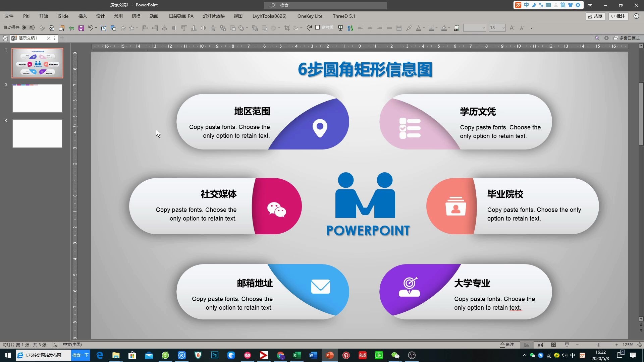Show hidden system tray icons chevron
Viewport: 644px width, 362px height.
click(x=524, y=355)
